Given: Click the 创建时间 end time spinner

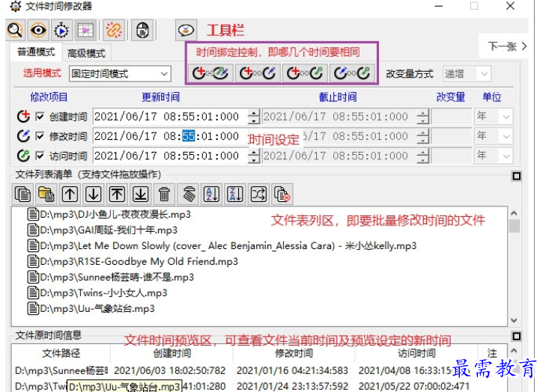Looking at the screenshot, I should tap(423, 117).
